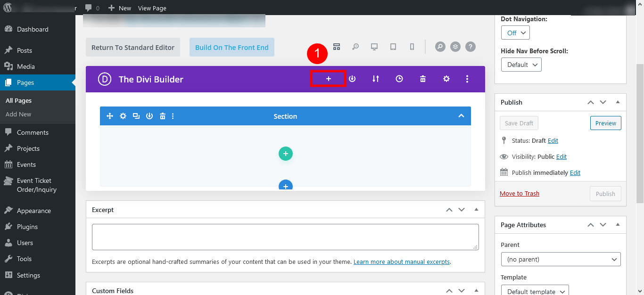Toggle Excerpt panel triangle
644x295 pixels.
pos(476,210)
